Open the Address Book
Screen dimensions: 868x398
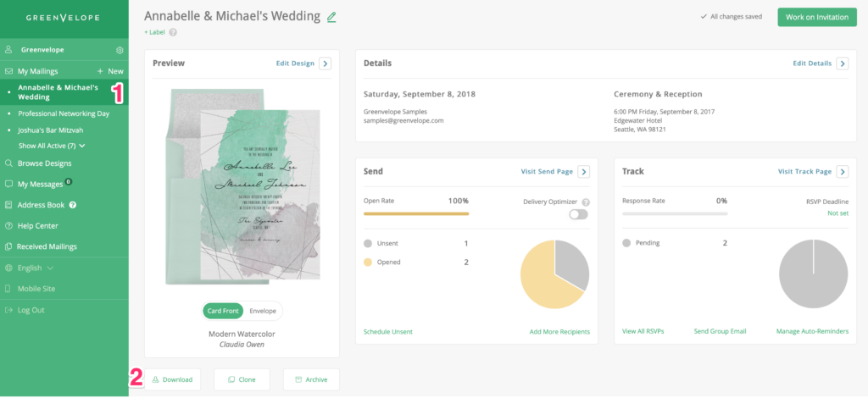click(x=41, y=205)
